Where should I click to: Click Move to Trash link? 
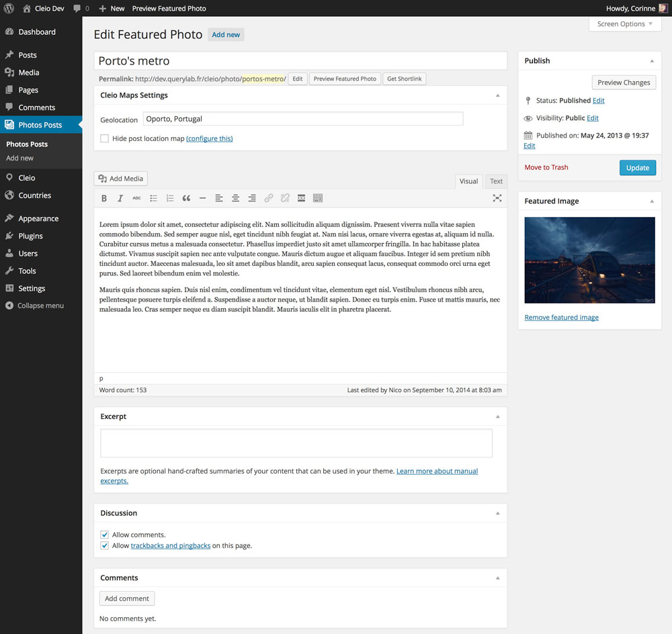point(546,167)
